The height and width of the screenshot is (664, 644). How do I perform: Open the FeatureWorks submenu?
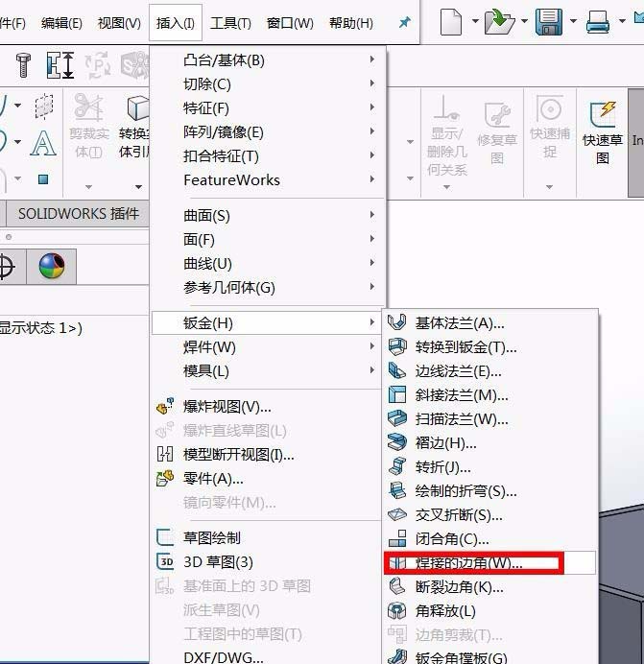coord(268,179)
